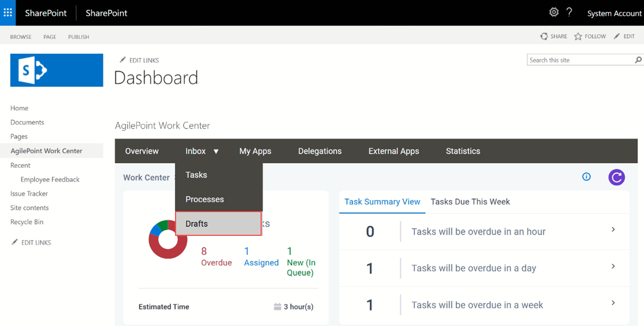Open Site contents in the sidebar
Screen dimensions: 644x326
(29, 208)
